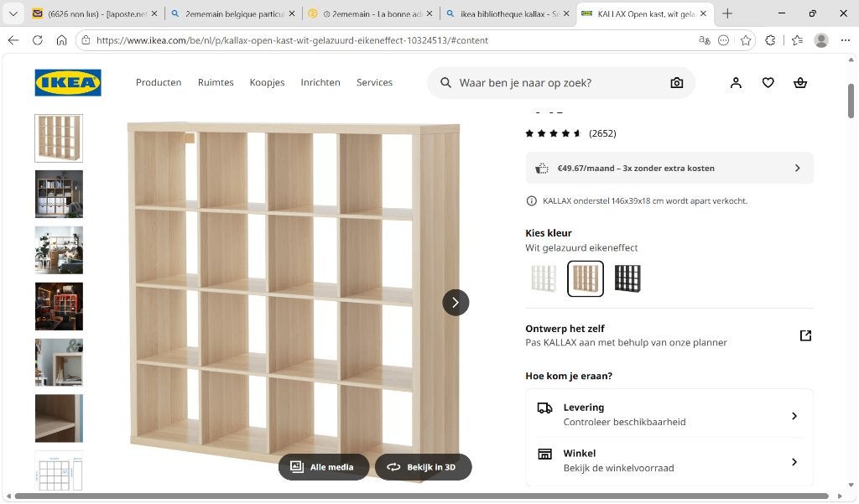Screen dimensions: 859x504
Task: Refresh the page
Action: 37,40
